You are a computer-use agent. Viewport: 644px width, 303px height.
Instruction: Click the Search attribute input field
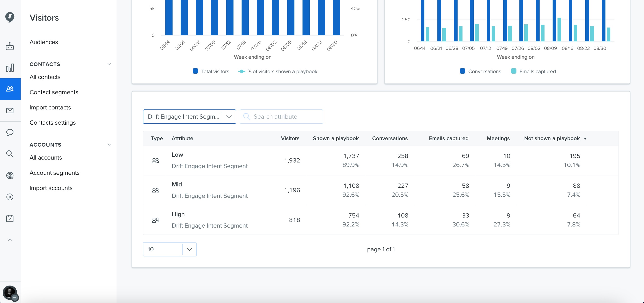281,117
